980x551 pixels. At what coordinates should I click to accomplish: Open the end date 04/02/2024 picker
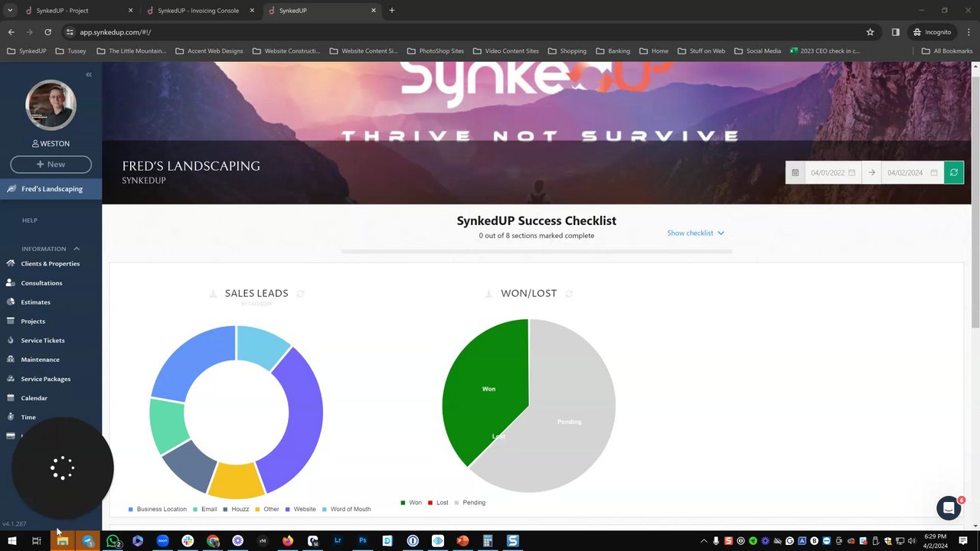coord(912,172)
